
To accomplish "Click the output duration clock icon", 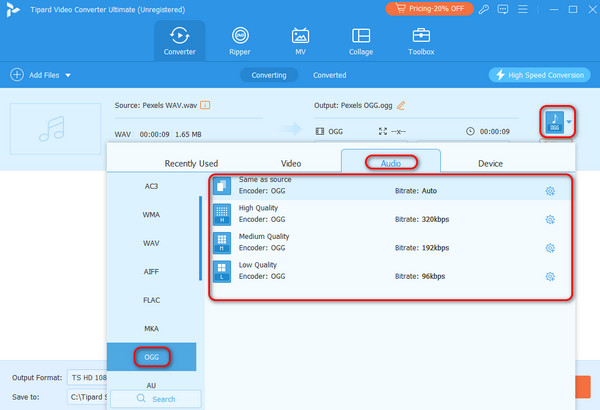I will (x=470, y=131).
